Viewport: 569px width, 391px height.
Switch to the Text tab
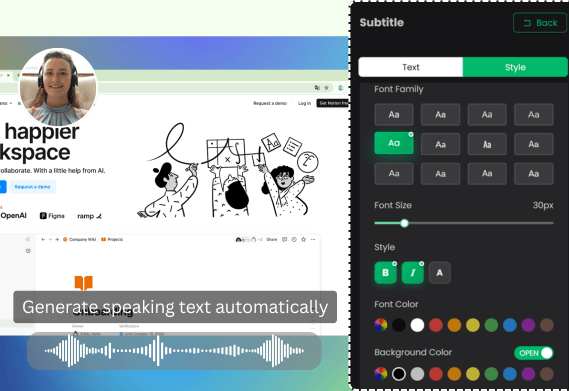click(x=410, y=67)
